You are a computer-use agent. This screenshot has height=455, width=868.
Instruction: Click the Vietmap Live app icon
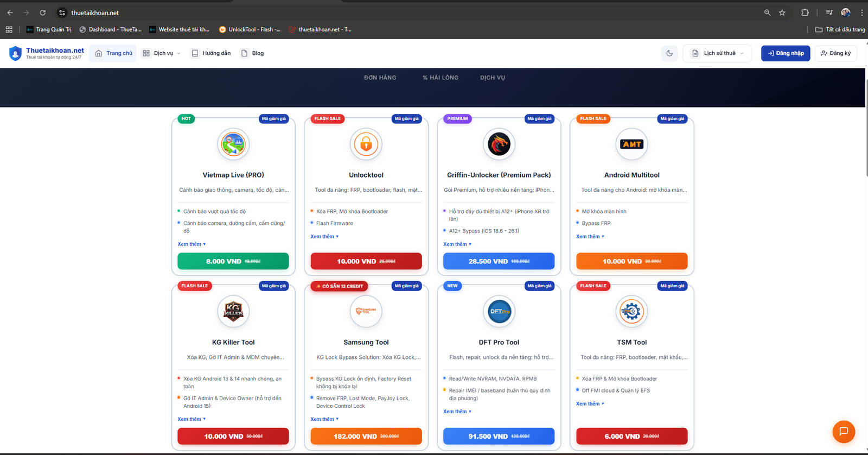pos(233,144)
